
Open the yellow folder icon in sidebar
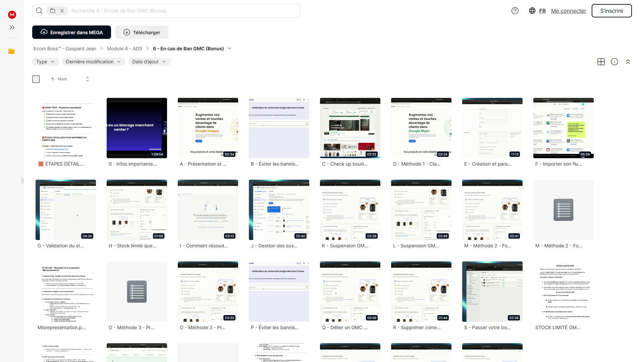[x=11, y=51]
